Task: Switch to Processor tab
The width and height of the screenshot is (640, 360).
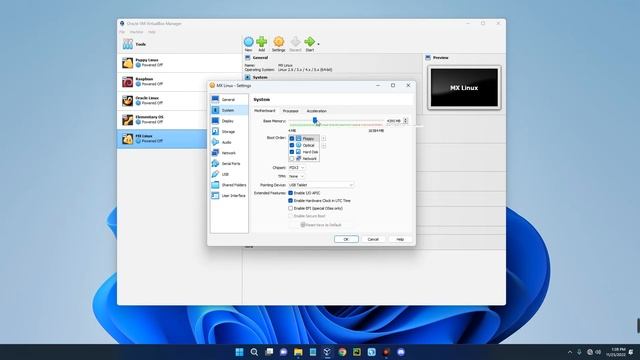Action: pos(291,111)
